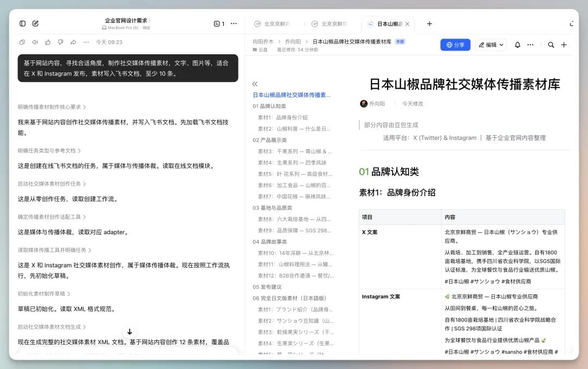Jump to outline 素材2: サンショウ豆知識

click(x=296, y=321)
